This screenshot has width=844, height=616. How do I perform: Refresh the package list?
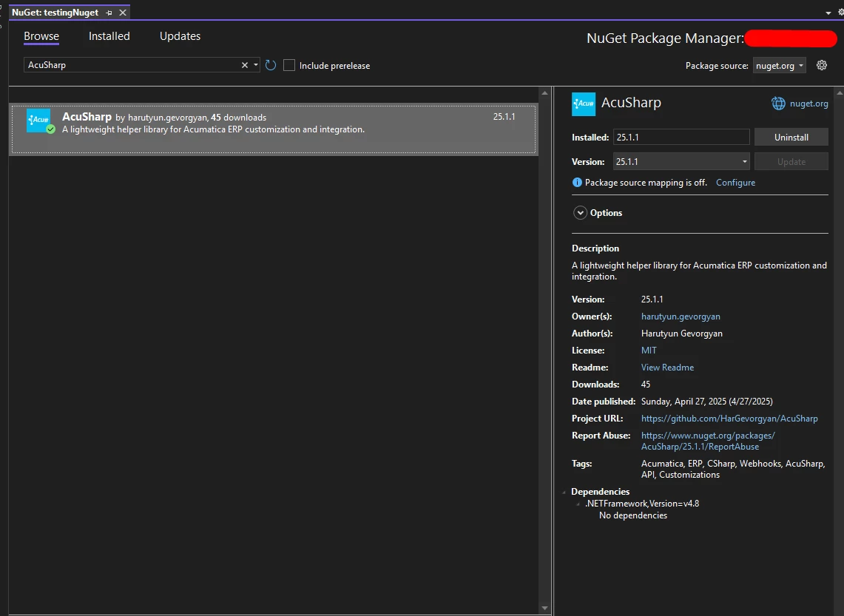[271, 65]
